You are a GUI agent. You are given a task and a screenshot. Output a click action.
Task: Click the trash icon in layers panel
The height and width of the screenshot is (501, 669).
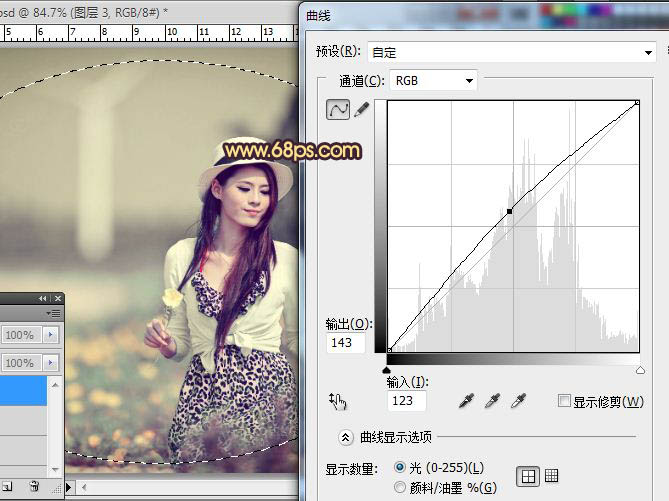pos(34,487)
